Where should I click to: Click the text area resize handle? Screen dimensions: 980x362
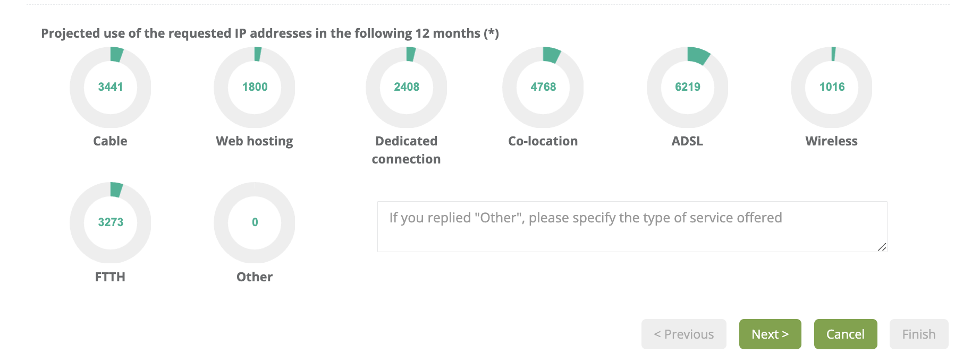(x=882, y=247)
